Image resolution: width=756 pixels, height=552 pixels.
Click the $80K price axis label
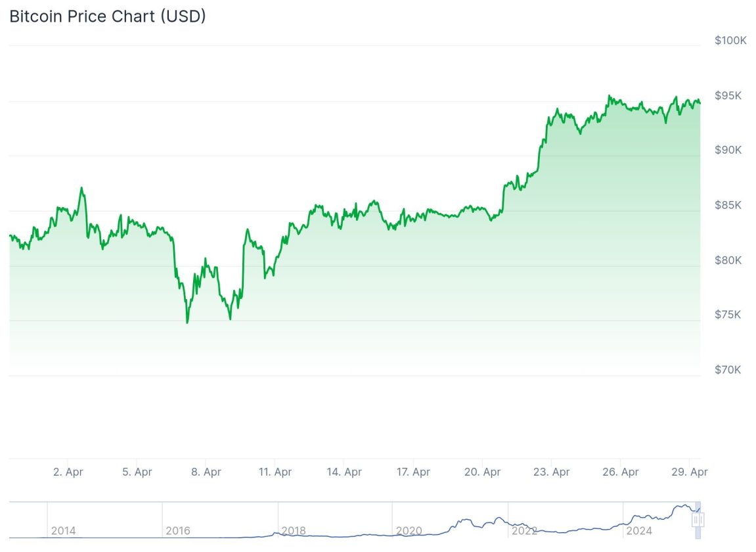(728, 260)
